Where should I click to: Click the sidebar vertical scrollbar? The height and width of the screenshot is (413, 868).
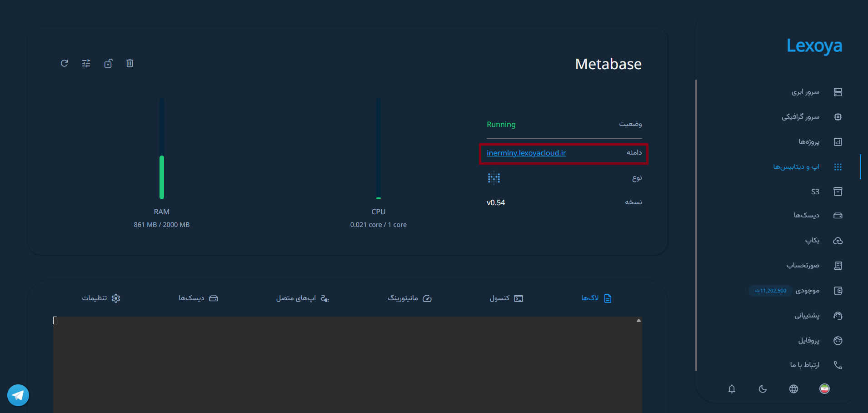[696, 225]
